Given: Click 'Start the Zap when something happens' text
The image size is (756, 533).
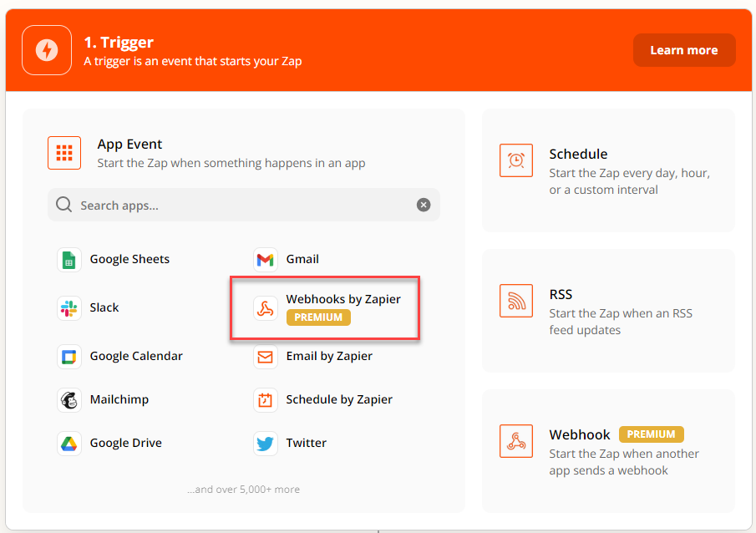Looking at the screenshot, I should point(231,163).
